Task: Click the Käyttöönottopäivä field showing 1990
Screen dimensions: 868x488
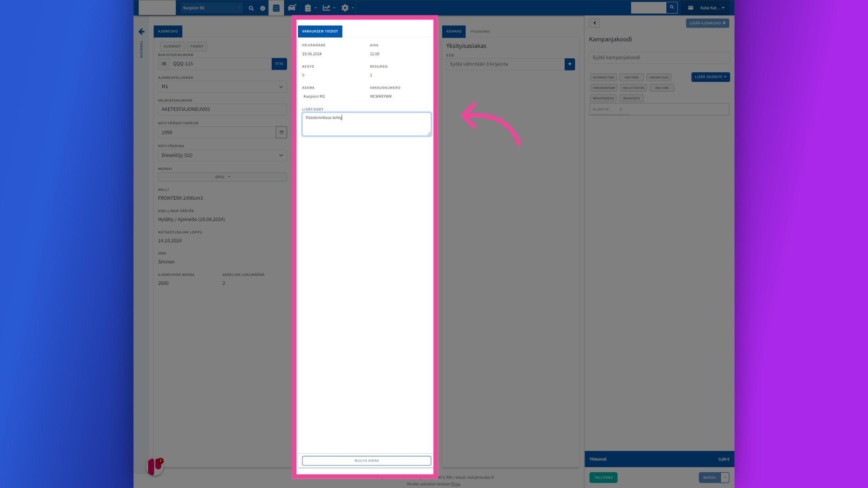Action: click(x=217, y=132)
